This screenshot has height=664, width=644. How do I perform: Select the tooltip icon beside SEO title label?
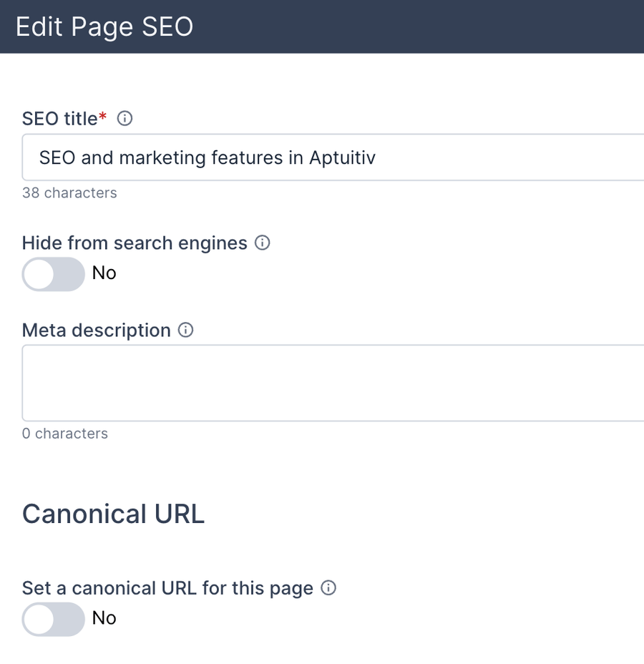click(125, 118)
